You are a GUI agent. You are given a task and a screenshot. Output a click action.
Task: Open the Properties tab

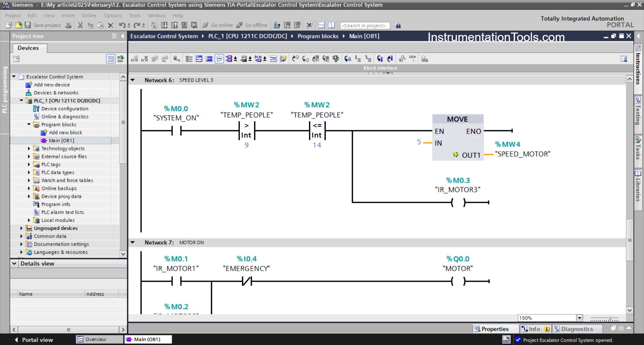click(495, 329)
